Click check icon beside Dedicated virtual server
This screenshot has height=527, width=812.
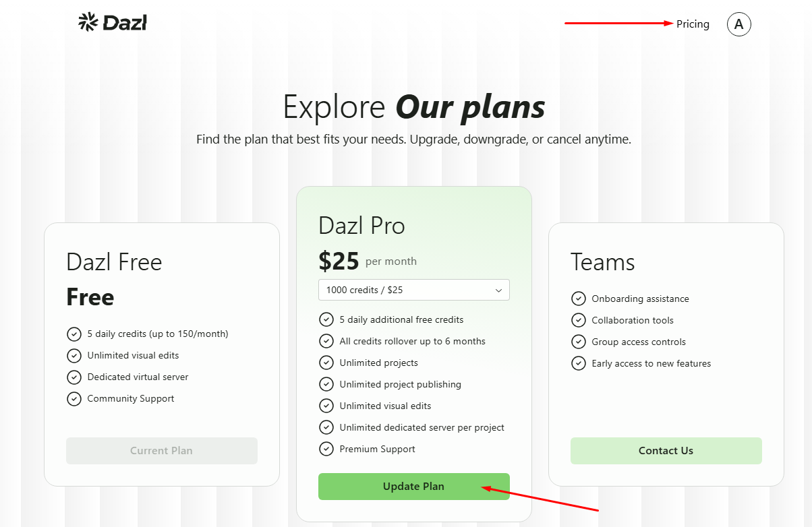74,377
